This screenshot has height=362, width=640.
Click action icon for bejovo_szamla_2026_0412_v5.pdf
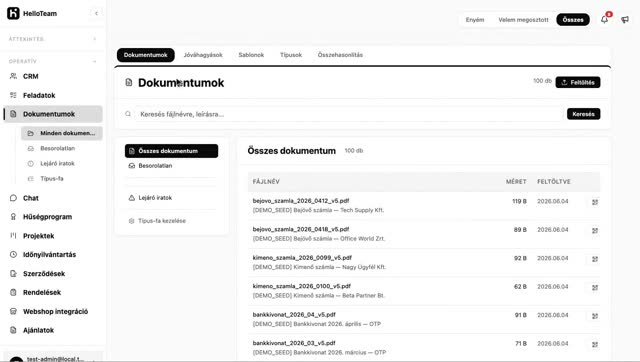tap(595, 202)
